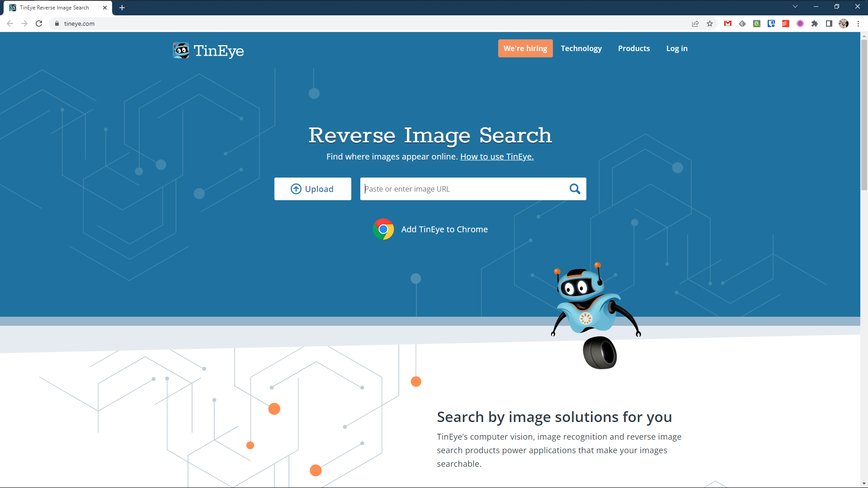The image size is (868, 488).
Task: Open the Todoist extension icon
Action: pyautogui.click(x=786, y=23)
